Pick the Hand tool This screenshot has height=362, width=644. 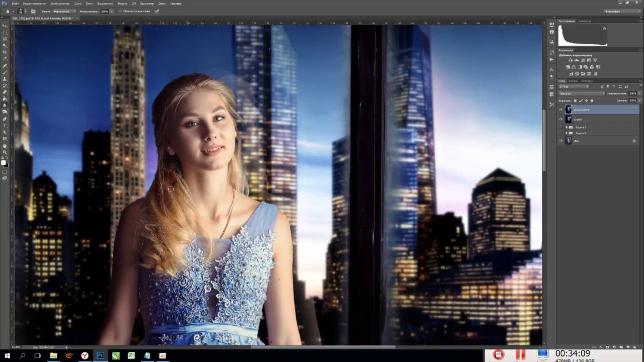pyautogui.click(x=5, y=145)
